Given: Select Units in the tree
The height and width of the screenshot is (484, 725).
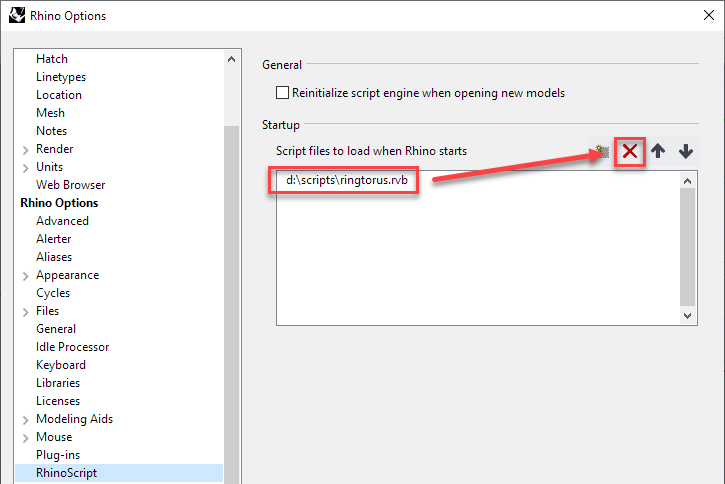Looking at the screenshot, I should (x=49, y=167).
